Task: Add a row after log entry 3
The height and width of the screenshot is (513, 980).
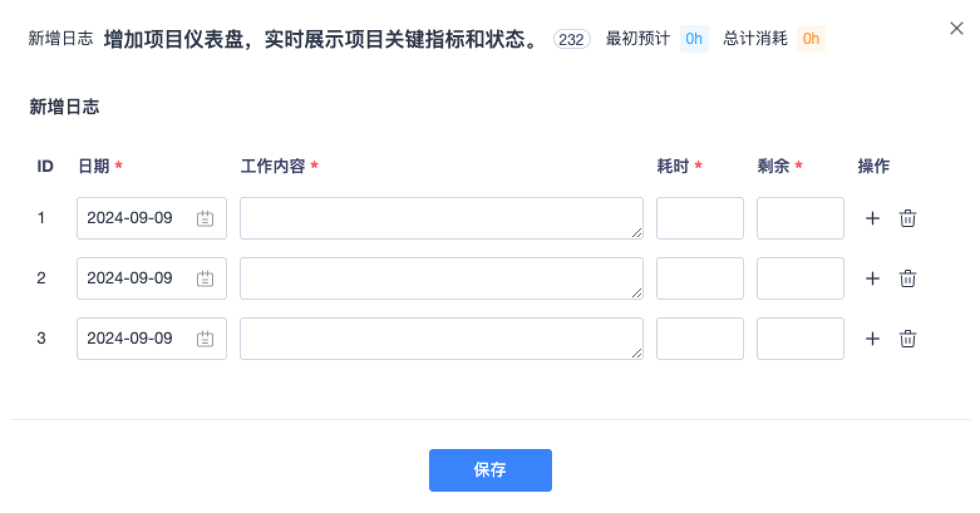Action: [x=872, y=339]
